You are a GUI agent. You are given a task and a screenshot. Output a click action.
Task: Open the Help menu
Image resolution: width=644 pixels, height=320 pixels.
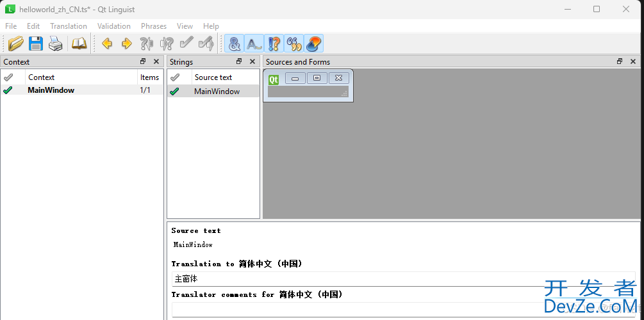(x=211, y=26)
